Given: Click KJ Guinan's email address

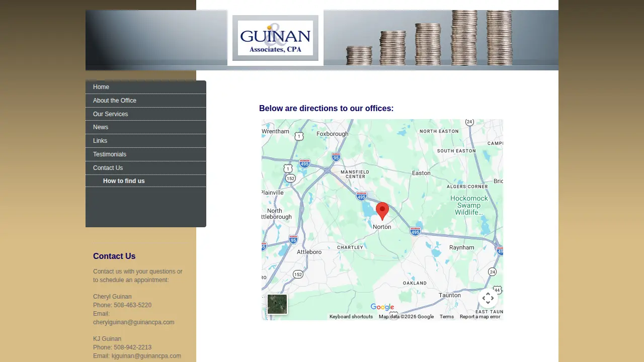Looking at the screenshot, I should [x=146, y=356].
